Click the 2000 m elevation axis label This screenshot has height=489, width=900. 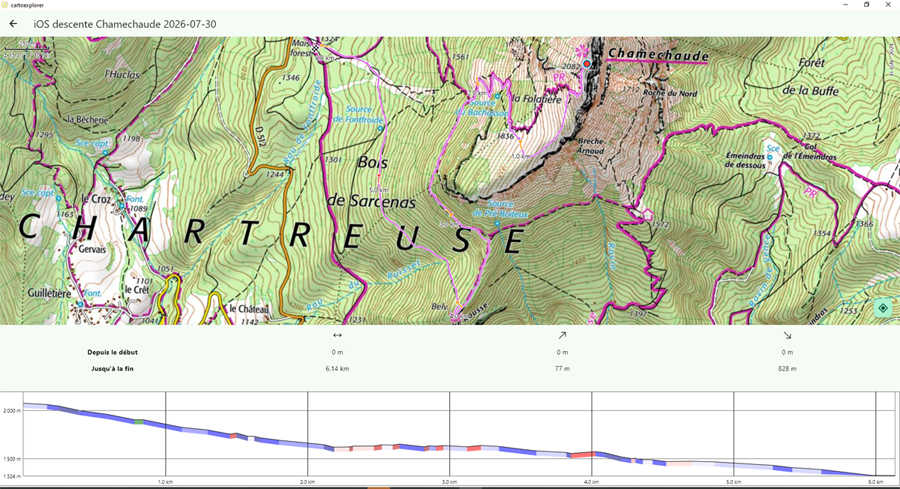tap(11, 411)
